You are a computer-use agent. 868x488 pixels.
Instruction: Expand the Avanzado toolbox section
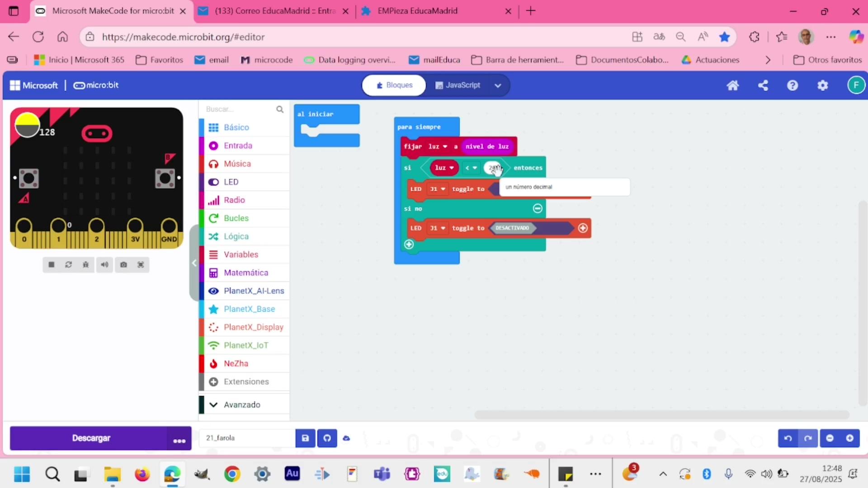point(242,405)
